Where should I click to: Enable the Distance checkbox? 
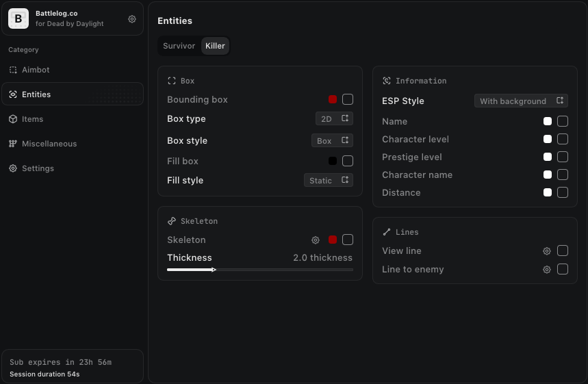[563, 192]
